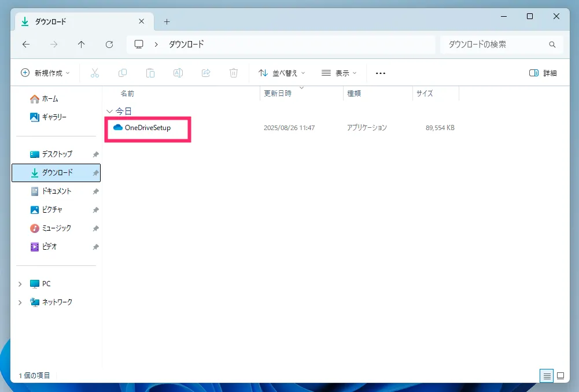The width and height of the screenshot is (579, 392).
Task: Expand the PC tree node
Action: tap(20, 284)
